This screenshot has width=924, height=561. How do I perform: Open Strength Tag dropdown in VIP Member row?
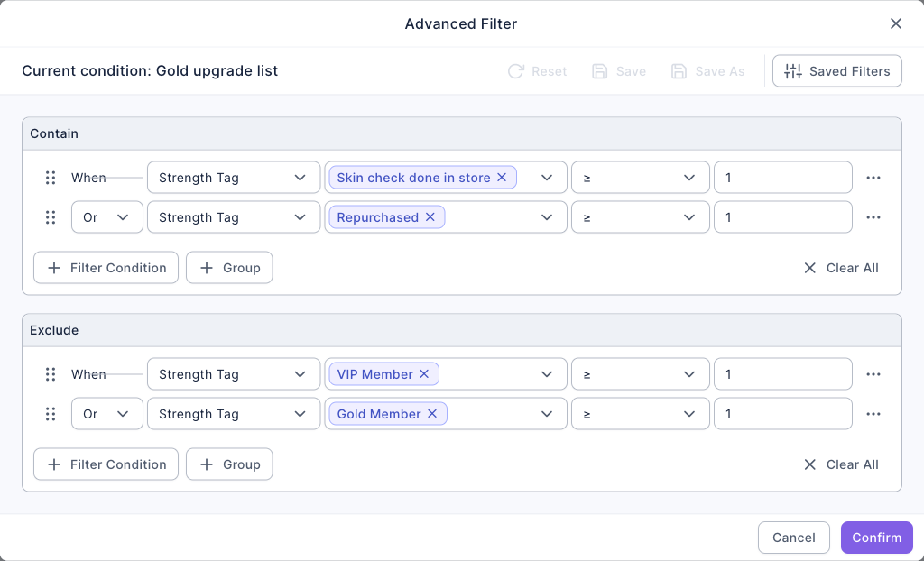click(x=234, y=374)
